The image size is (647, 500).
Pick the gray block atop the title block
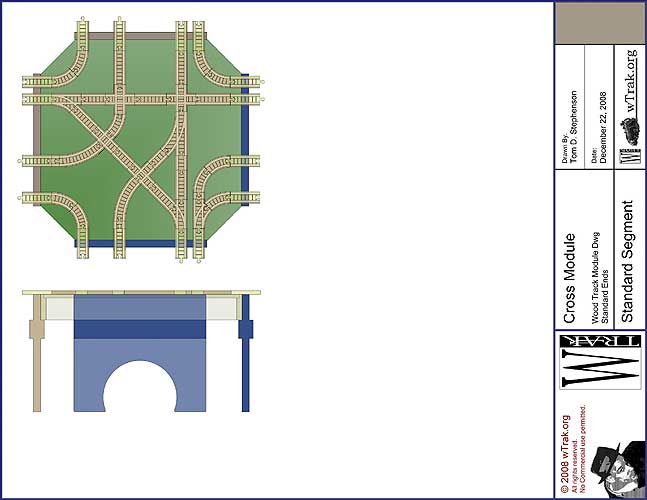click(x=600, y=21)
